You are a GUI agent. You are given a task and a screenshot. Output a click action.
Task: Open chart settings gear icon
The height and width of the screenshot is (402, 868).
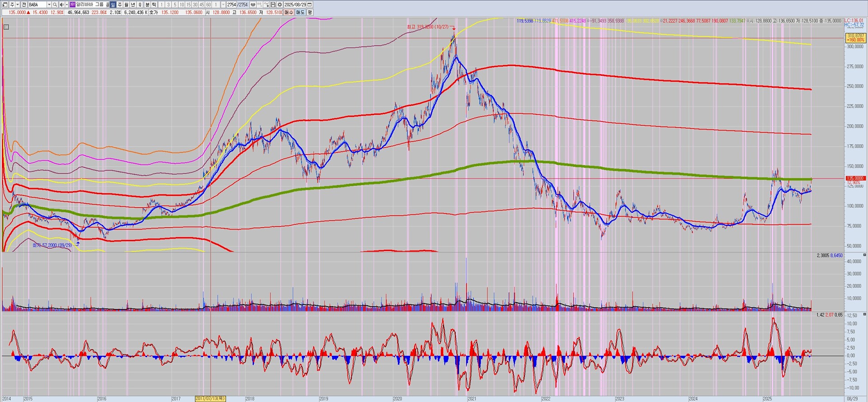pyautogui.click(x=280, y=5)
